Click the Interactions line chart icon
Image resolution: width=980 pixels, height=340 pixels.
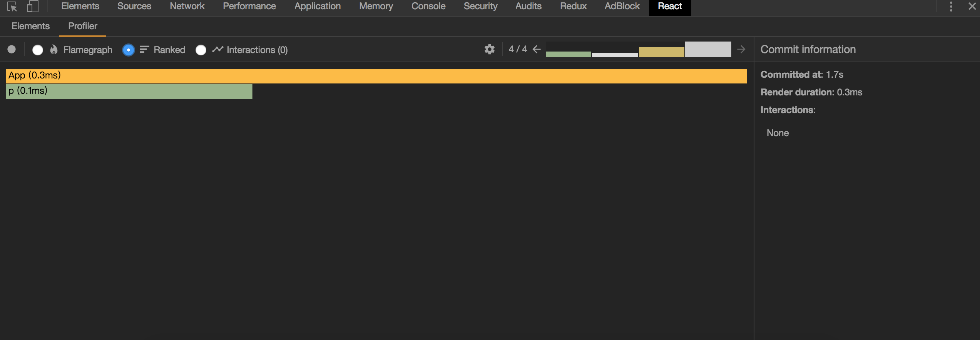[x=217, y=49]
